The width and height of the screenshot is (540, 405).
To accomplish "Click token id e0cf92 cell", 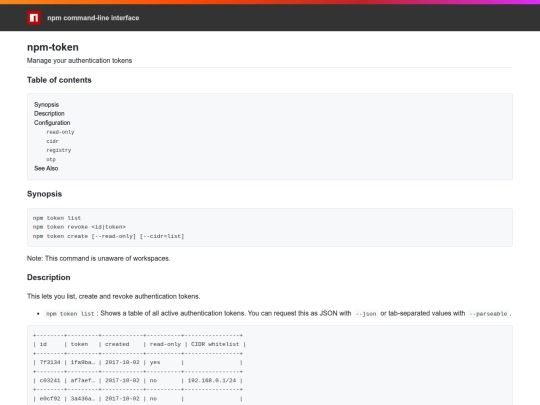I will click(50, 399).
